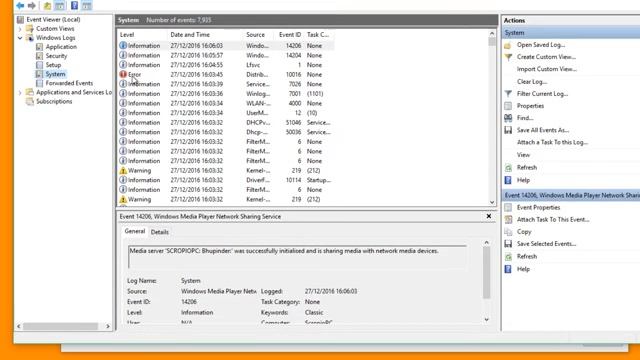Select the Lfsvc Information event row
The height and width of the screenshot is (360, 640).
point(226,65)
